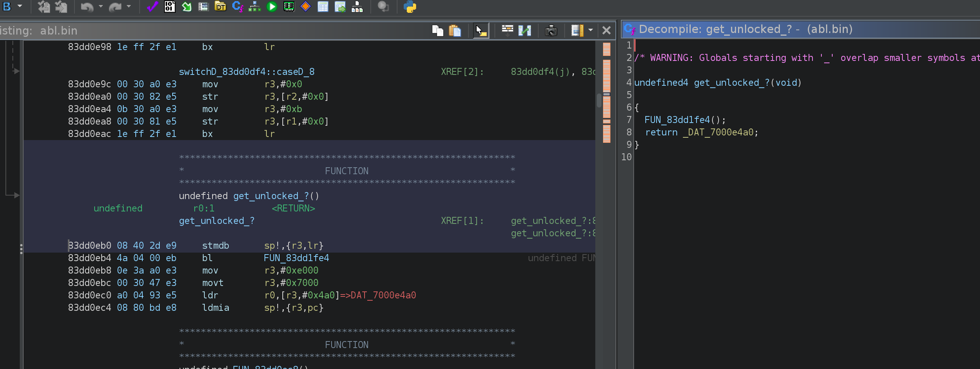
Task: Follow DAT_7000e4a0 reference in ldr instruction
Action: pyautogui.click(x=383, y=295)
